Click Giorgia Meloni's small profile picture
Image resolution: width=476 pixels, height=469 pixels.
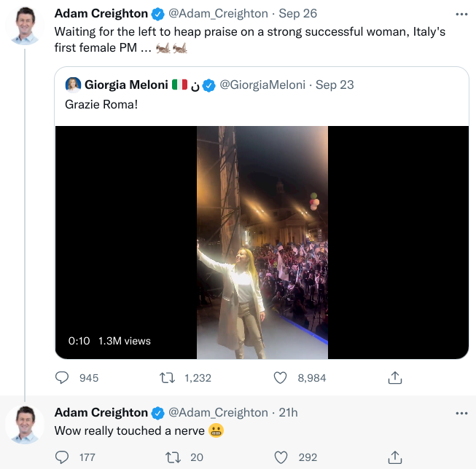(x=73, y=85)
